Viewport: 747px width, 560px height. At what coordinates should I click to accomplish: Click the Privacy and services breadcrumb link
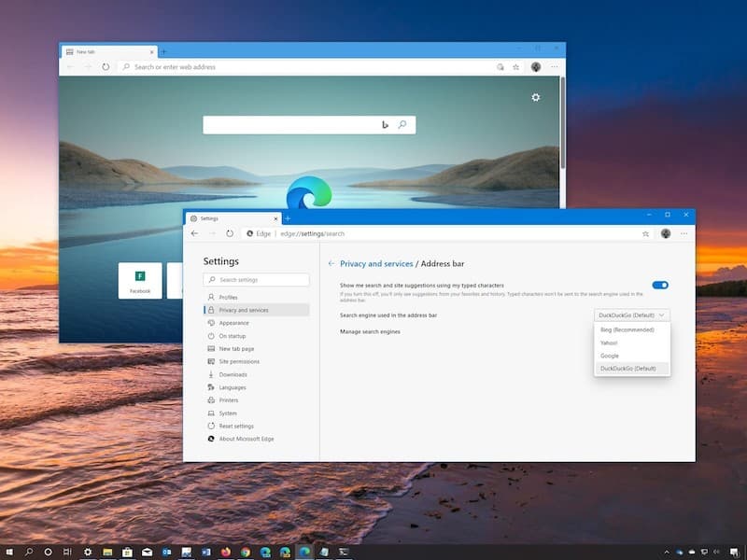pyautogui.click(x=376, y=264)
